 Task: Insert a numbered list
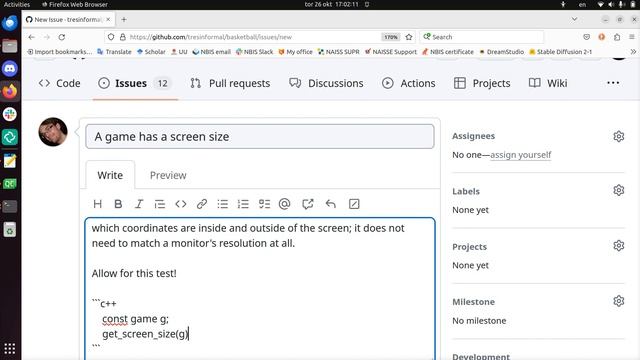coord(243,204)
